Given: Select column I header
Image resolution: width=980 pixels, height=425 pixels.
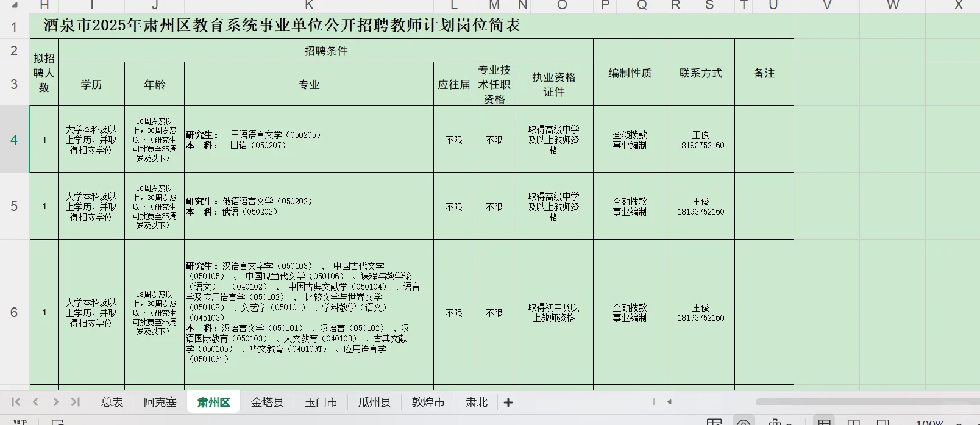Looking at the screenshot, I should (x=91, y=5).
